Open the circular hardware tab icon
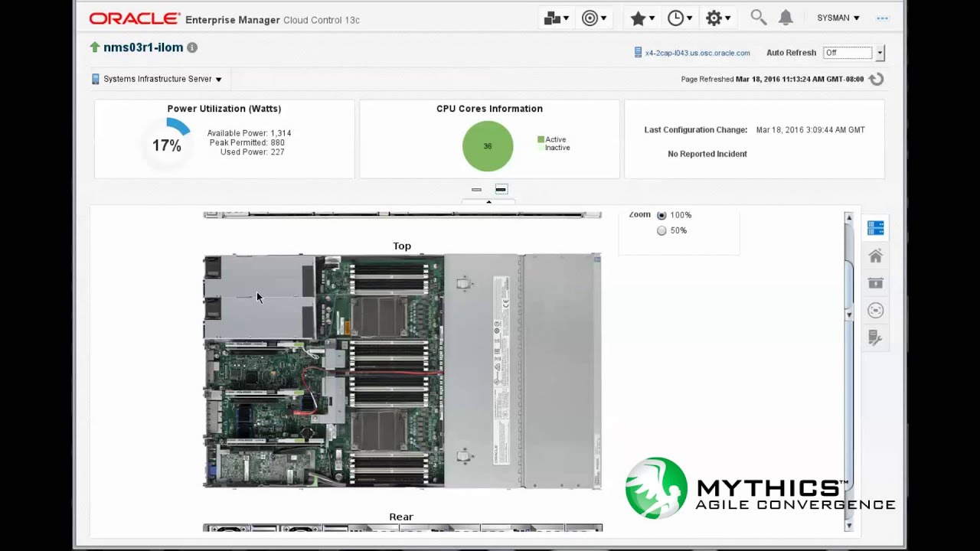980x551 pixels. 876,311
